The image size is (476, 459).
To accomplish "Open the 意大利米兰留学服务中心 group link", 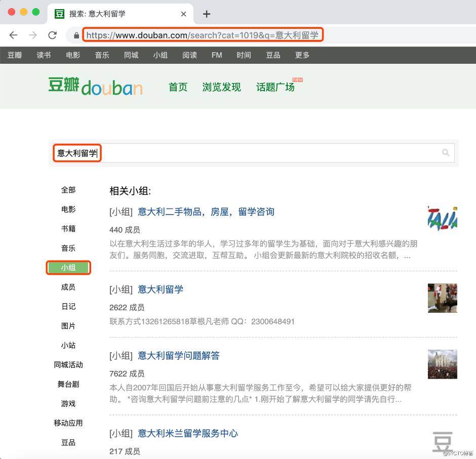I will pos(188,433).
